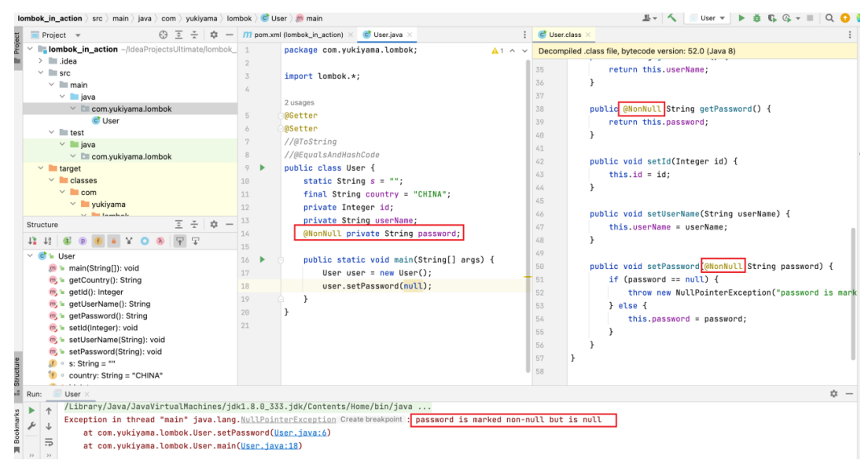The image size is (868, 475).
Task: Switch to pom.xml (lombok_in_action) tab
Action: click(299, 35)
